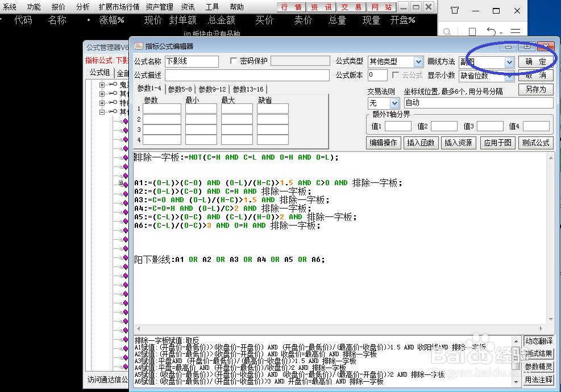The width and height of the screenshot is (561, 392).
Task: Open the 工具 menu
Action: tap(213, 7)
